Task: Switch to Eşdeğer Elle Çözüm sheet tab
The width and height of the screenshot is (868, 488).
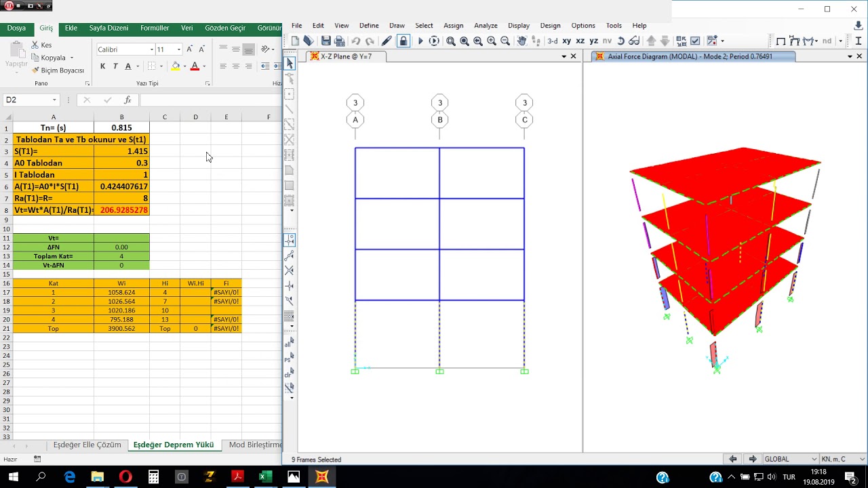Action: pyautogui.click(x=87, y=445)
